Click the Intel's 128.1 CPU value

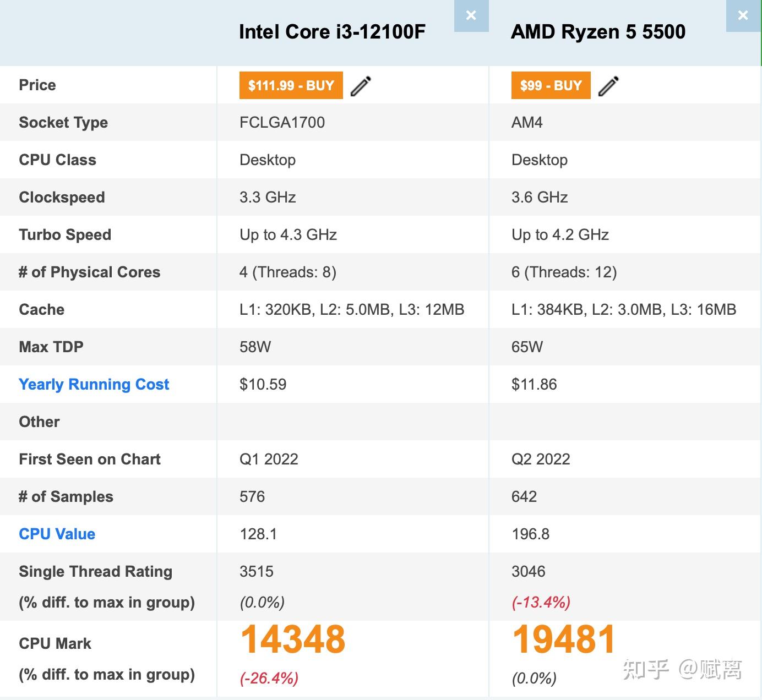point(258,534)
